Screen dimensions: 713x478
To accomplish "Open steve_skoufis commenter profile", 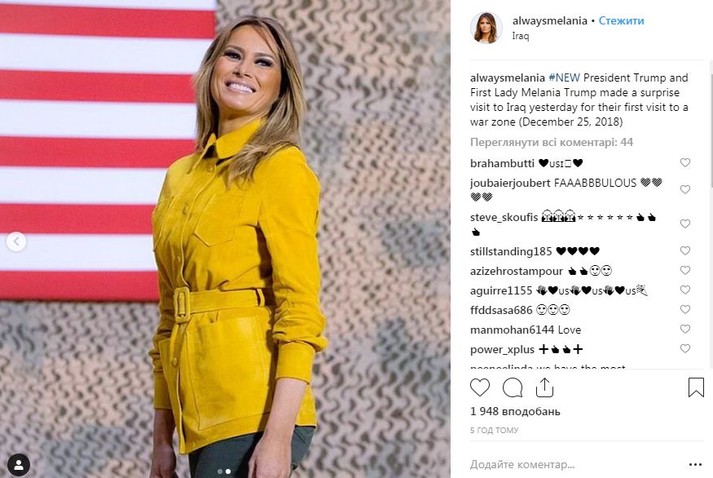I will pos(504,217).
